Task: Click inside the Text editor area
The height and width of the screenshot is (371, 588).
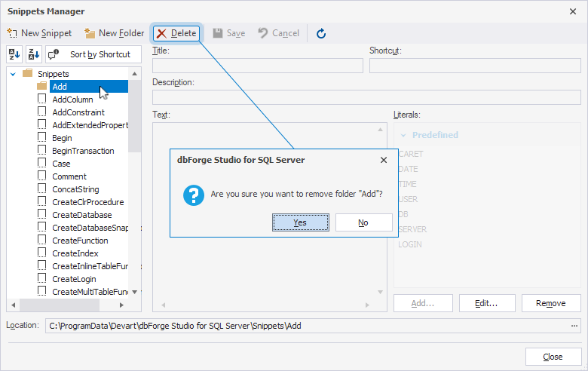Action: (x=270, y=217)
